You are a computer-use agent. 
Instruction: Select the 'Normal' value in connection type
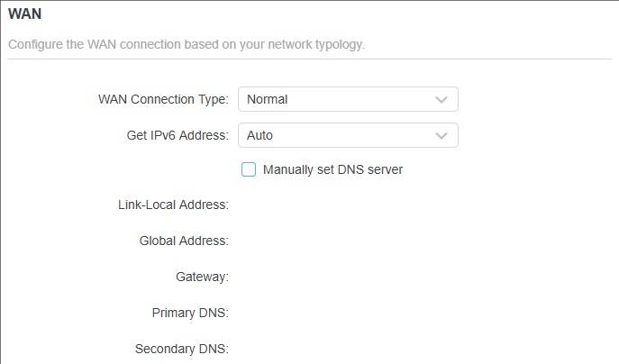coord(268,99)
